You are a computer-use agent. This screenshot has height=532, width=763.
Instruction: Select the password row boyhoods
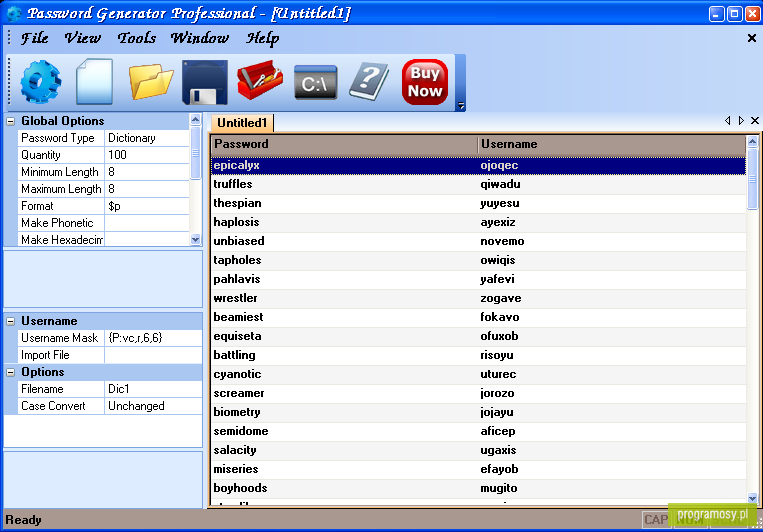(x=478, y=488)
